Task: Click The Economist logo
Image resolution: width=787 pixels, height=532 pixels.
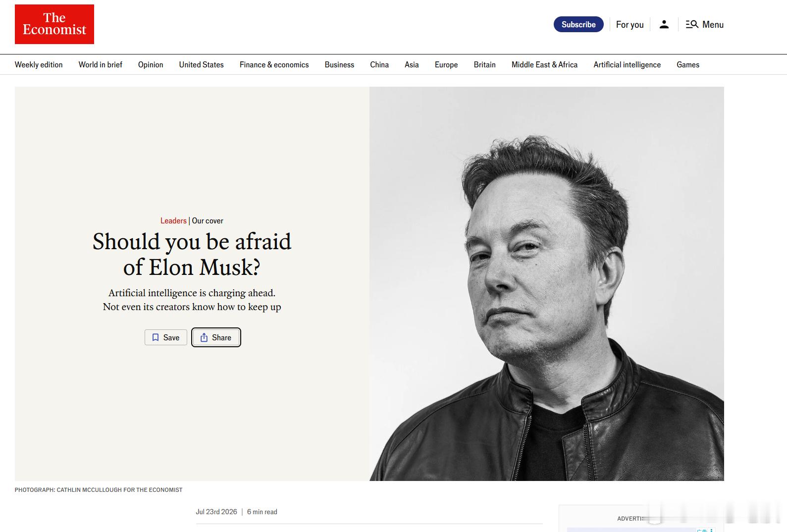Action: pyautogui.click(x=54, y=24)
